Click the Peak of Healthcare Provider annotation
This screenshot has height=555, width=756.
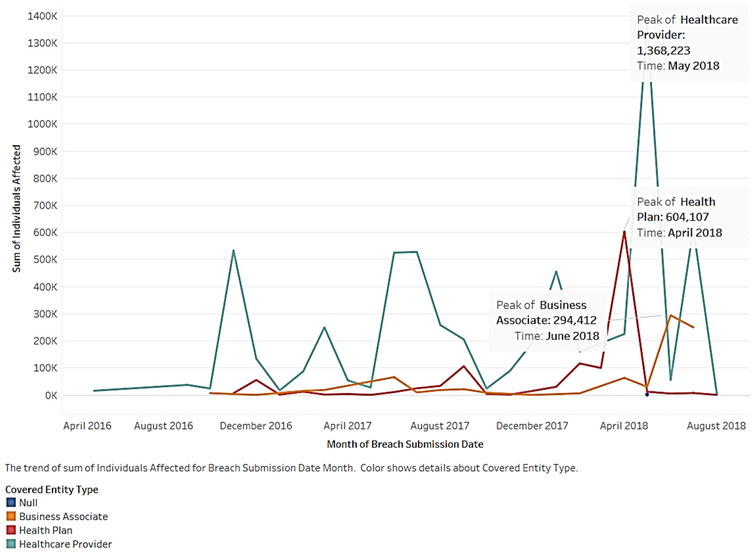687,43
